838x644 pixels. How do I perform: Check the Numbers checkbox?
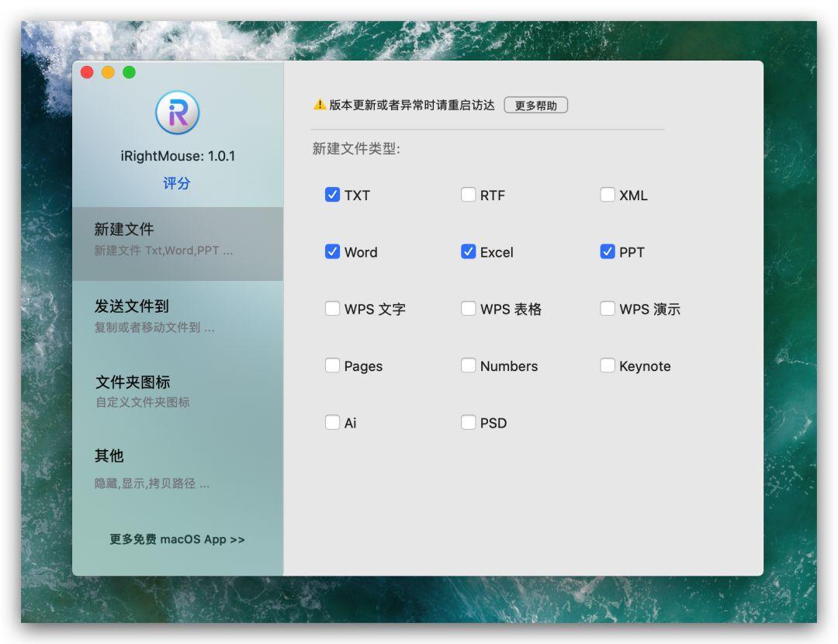point(469,365)
